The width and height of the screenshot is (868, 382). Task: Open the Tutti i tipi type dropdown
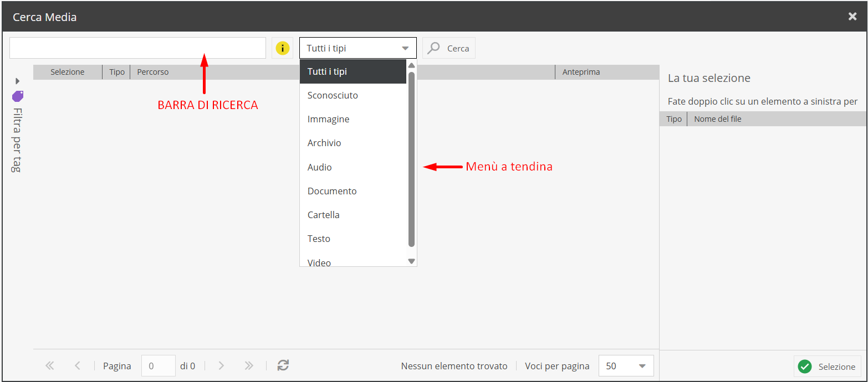(x=358, y=48)
